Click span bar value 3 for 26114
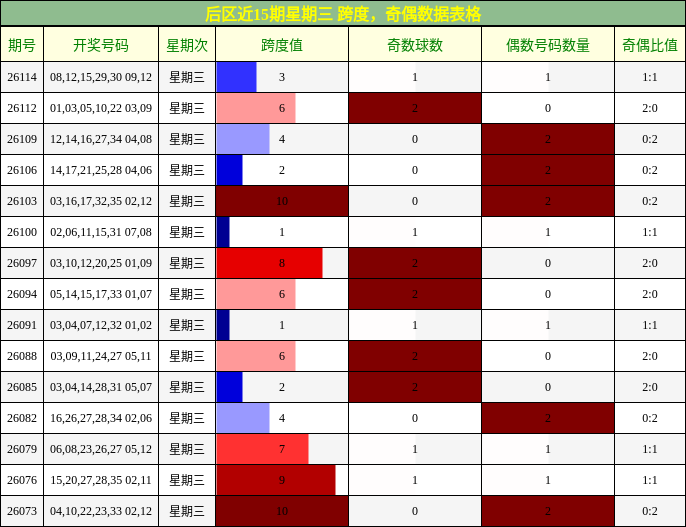The width and height of the screenshot is (686, 527). click(x=282, y=77)
